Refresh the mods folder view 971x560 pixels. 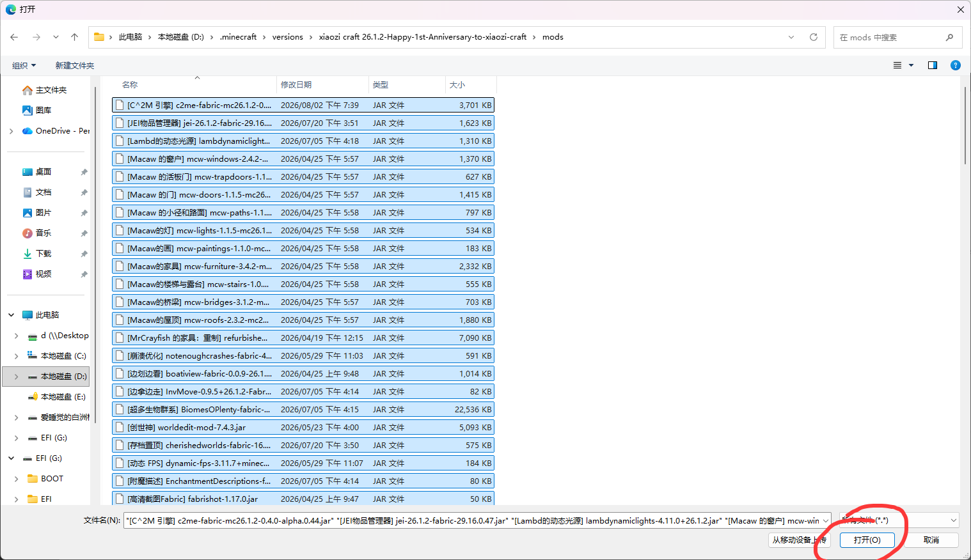pos(814,37)
